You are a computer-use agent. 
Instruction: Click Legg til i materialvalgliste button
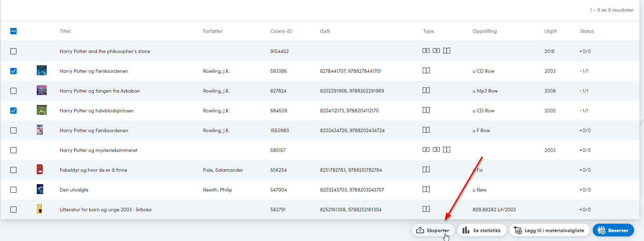pyautogui.click(x=549, y=230)
